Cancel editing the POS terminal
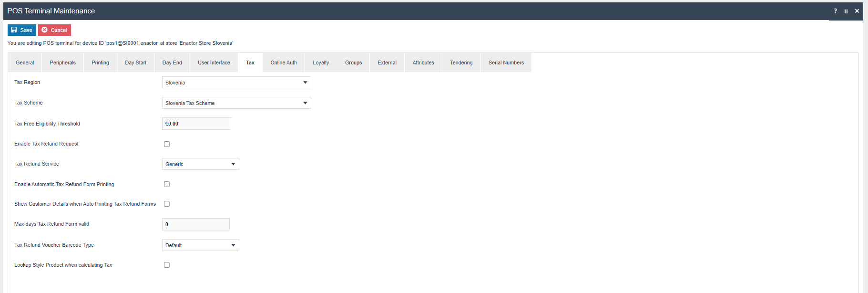This screenshot has height=293, width=868. point(54,30)
